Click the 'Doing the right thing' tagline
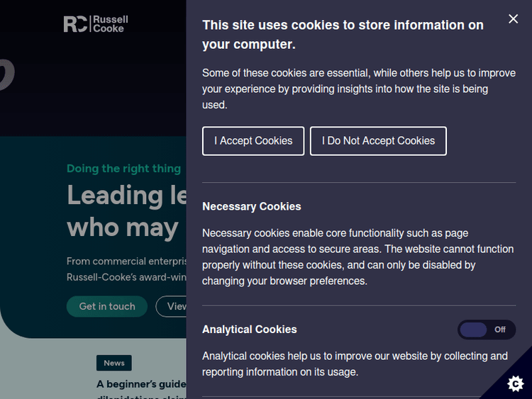 pos(123,169)
